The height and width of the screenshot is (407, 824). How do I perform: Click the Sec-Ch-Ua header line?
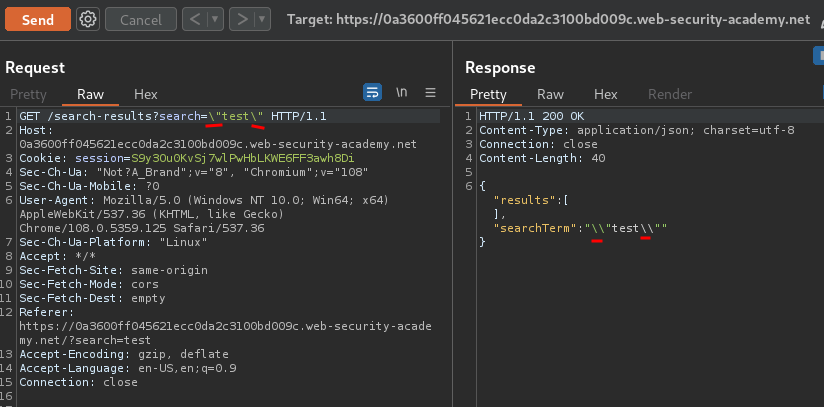tap(194, 172)
